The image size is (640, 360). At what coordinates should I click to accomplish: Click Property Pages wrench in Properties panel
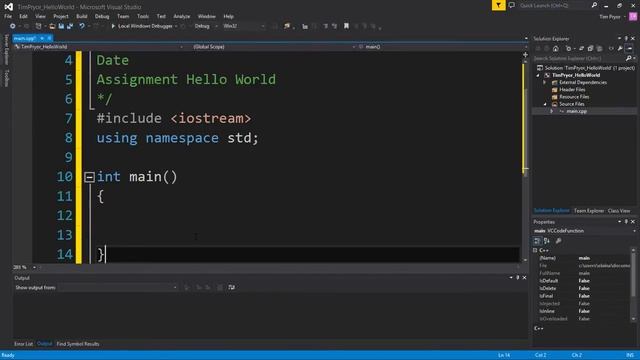click(x=558, y=241)
